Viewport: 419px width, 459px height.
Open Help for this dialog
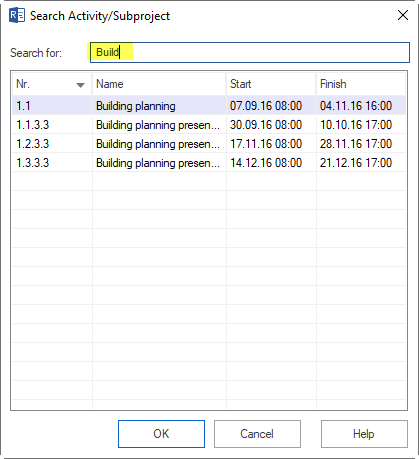point(364,434)
